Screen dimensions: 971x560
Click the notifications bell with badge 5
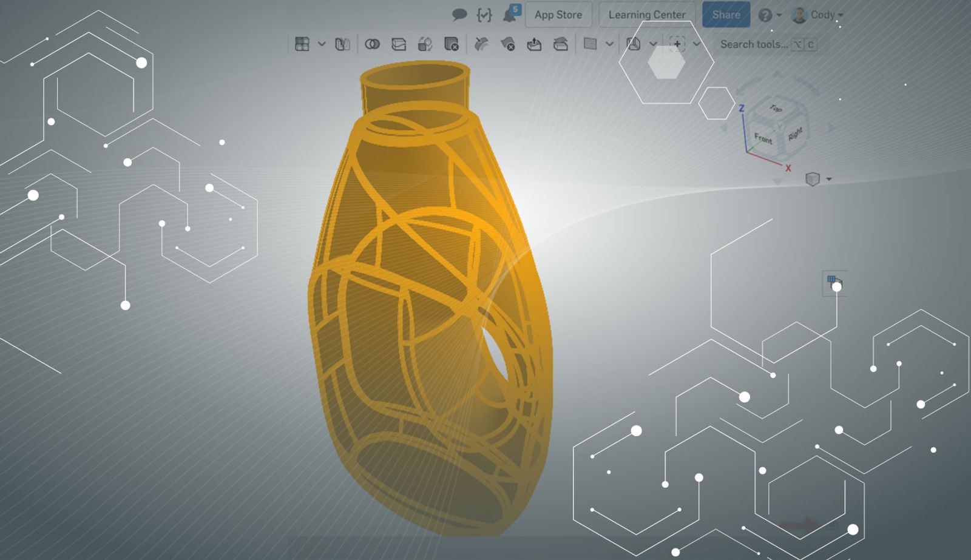click(510, 15)
